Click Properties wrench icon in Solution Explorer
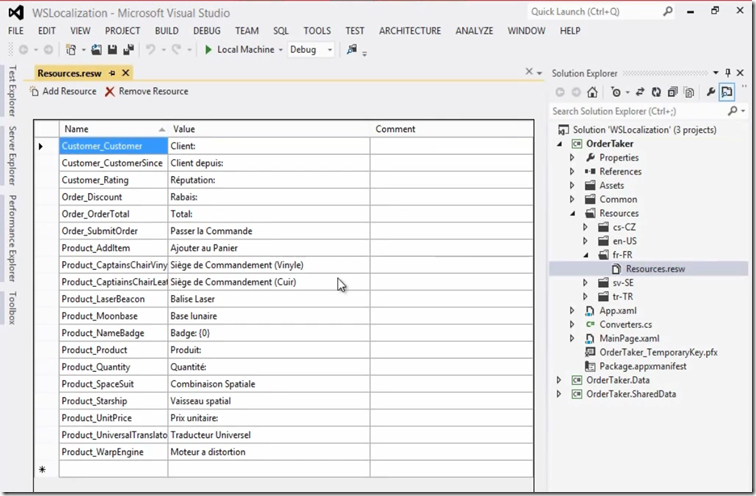 (711, 92)
